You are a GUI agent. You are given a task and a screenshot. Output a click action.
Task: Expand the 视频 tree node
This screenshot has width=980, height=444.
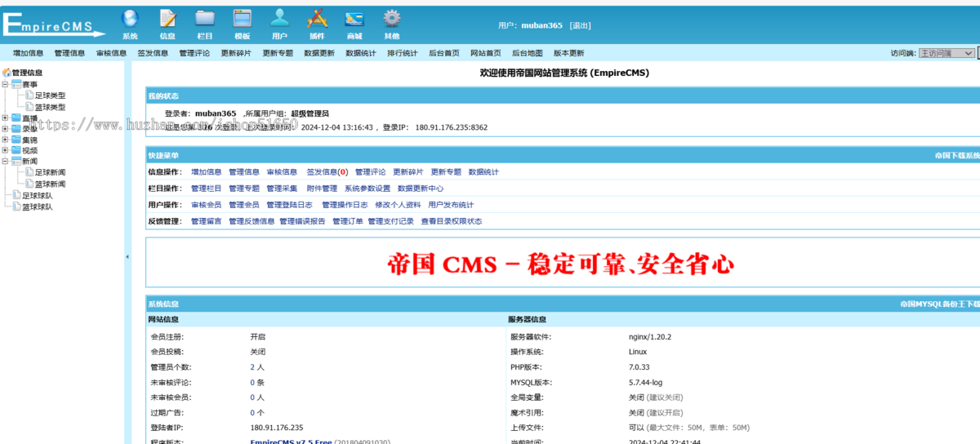6,150
